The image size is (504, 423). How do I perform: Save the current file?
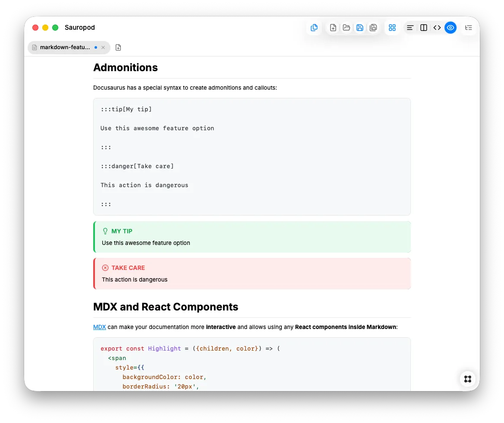click(x=360, y=28)
